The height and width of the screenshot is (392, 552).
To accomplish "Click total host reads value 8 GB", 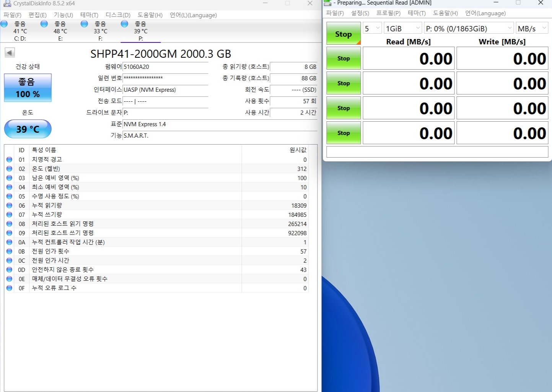I will point(293,67).
